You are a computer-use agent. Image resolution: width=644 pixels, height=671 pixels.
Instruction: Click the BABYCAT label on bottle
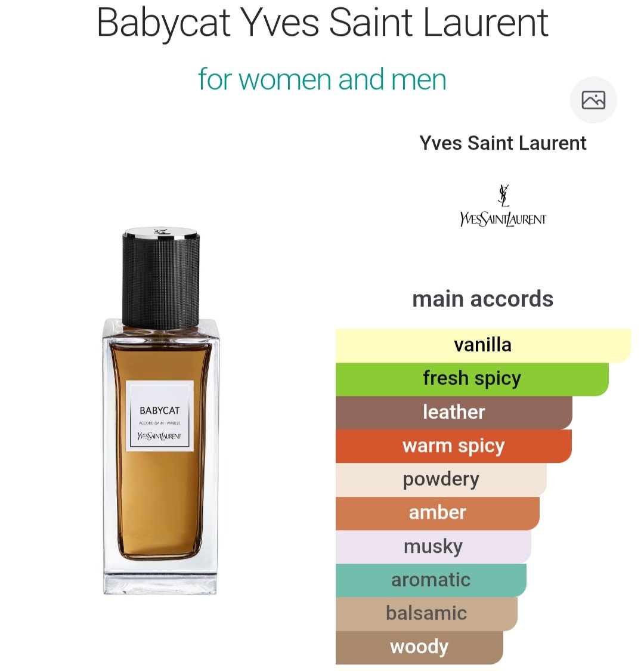click(x=160, y=410)
